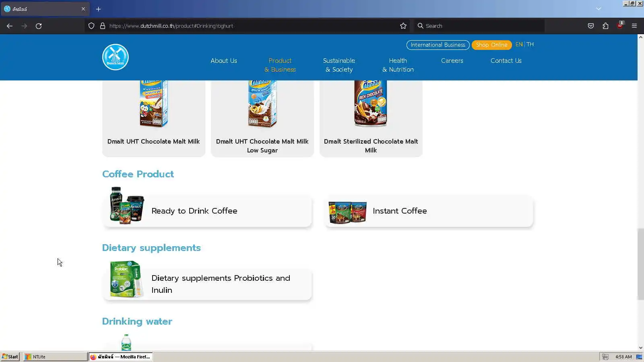Open the site security padlock info
The width and height of the screenshot is (644, 362).
pyautogui.click(x=103, y=26)
